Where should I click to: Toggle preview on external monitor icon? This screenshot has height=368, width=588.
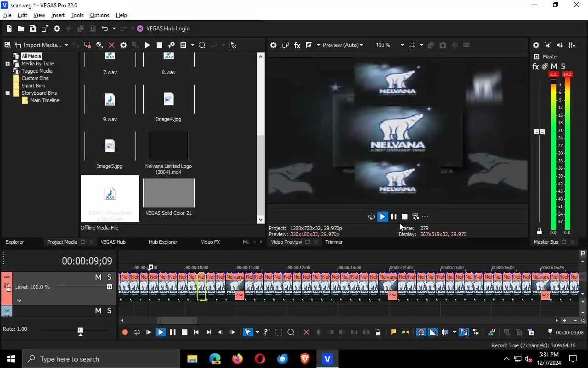285,45
